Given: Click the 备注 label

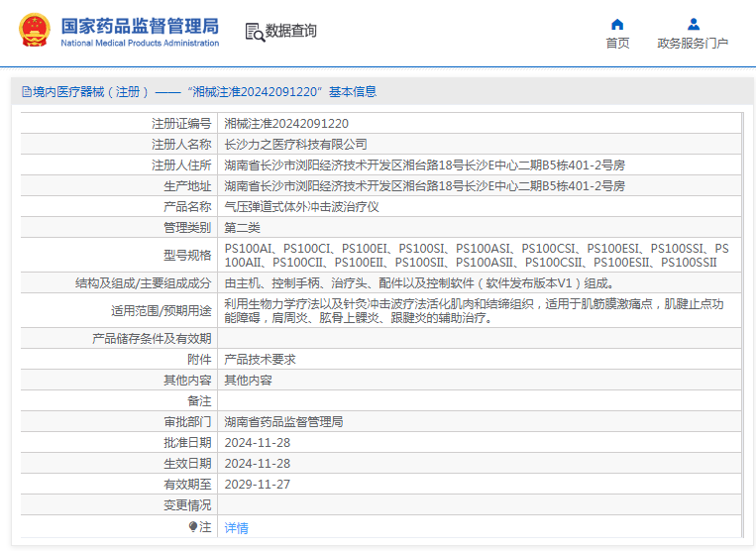Looking at the screenshot, I should click(x=199, y=401).
